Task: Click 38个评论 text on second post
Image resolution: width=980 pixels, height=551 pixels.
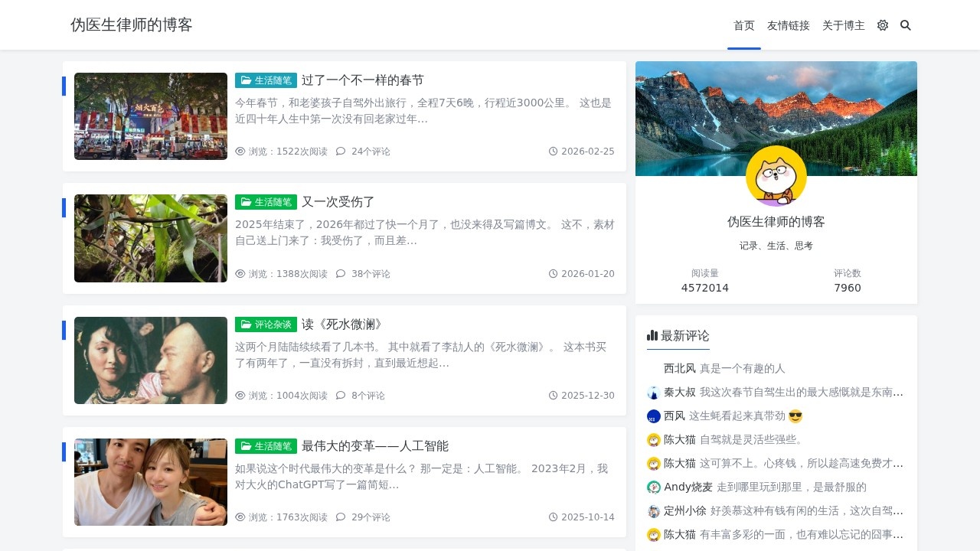Action: click(371, 273)
